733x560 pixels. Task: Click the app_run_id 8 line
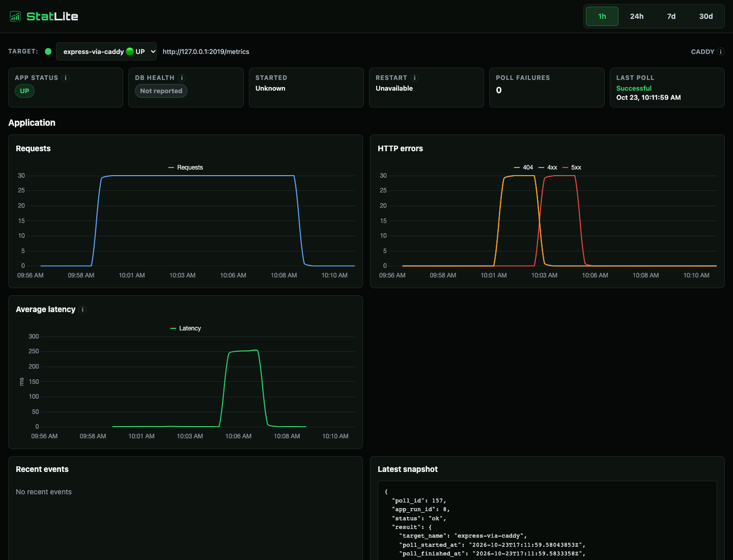(421, 510)
